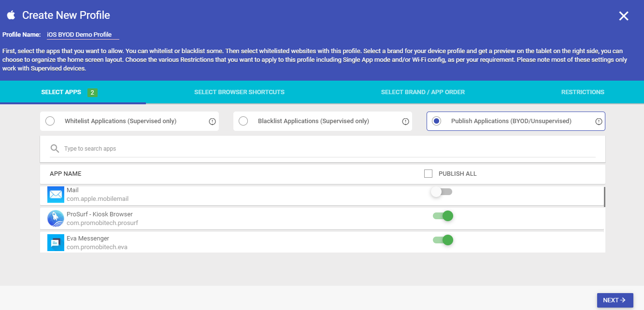Click the APP NAME column header
The width and height of the screenshot is (644, 310).
(65, 174)
